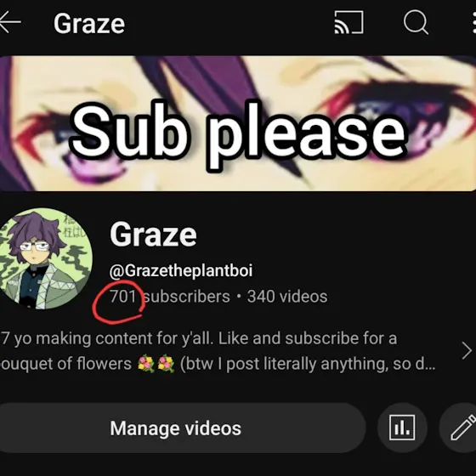The height and width of the screenshot is (476, 476).
Task: Select the @Grazetheplantboi handle text
Action: coord(181,270)
